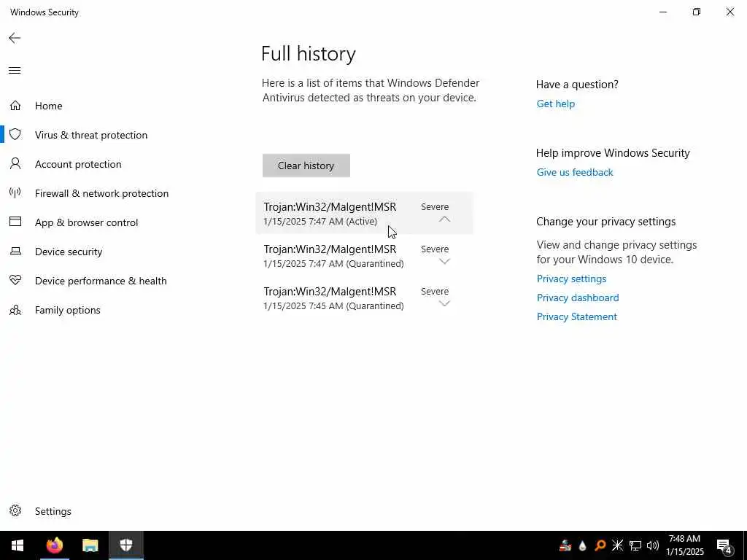Click the leftmost system tray icon
This screenshot has height=560, width=747.
(565, 545)
